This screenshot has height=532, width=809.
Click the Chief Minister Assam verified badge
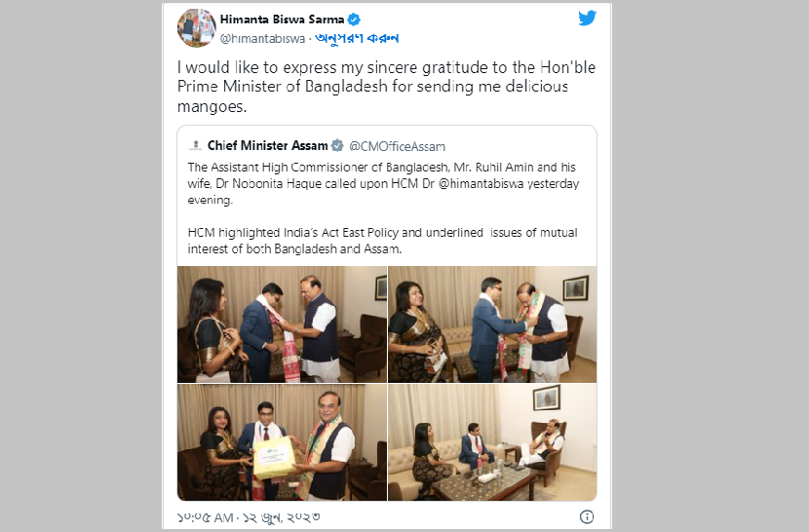[337, 146]
